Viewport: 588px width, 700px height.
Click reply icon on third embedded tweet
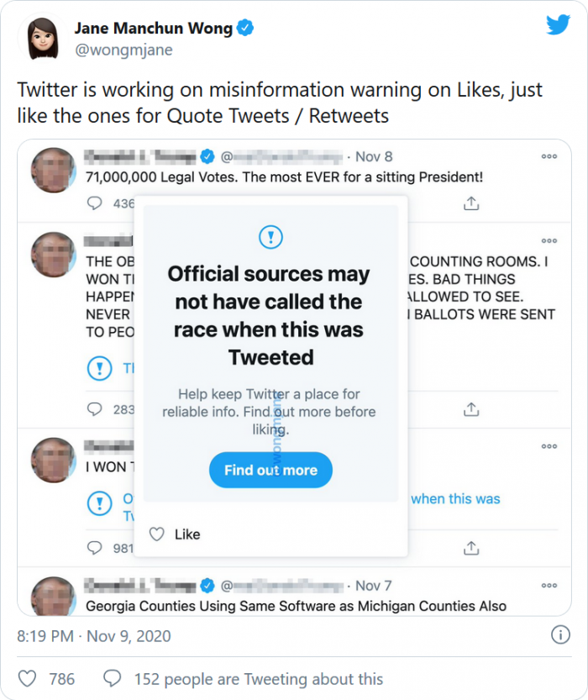tap(95, 548)
